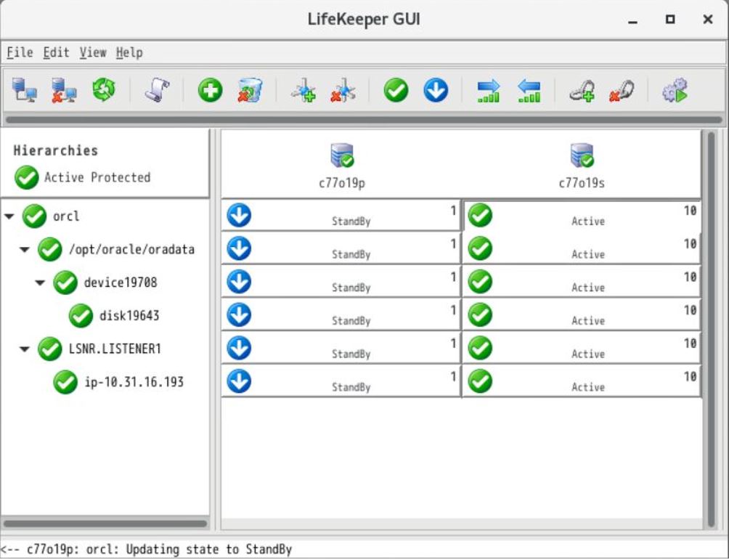Screen dimensions: 729x560
Task: Select the orcl resource in tree
Action: tap(66, 216)
